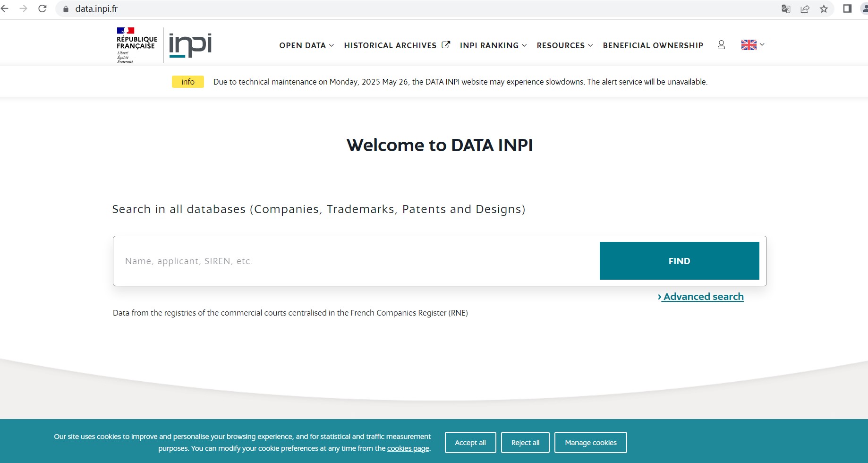Bookmark this page with the star icon
Image resolution: width=868 pixels, height=463 pixels.
click(x=824, y=9)
